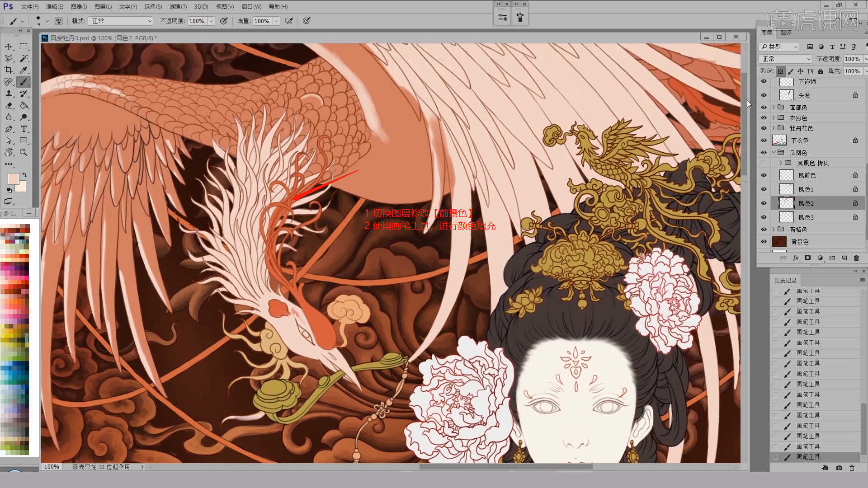Screen dimensions: 868x488
Task: Select the Magic Wand tool
Action: click(x=24, y=58)
